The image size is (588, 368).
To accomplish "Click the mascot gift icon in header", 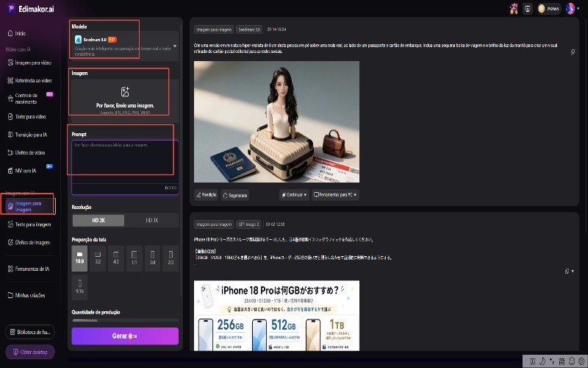I will (x=514, y=8).
